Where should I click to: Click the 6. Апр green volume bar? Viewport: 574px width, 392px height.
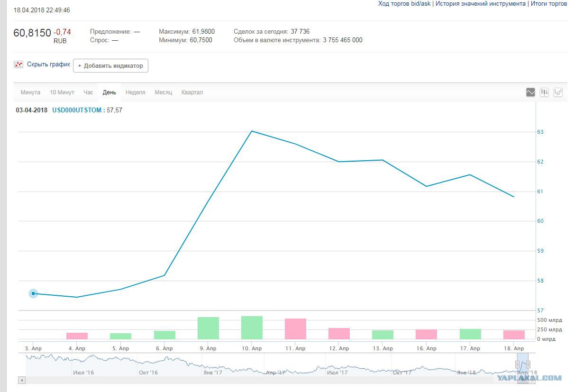[x=164, y=335]
